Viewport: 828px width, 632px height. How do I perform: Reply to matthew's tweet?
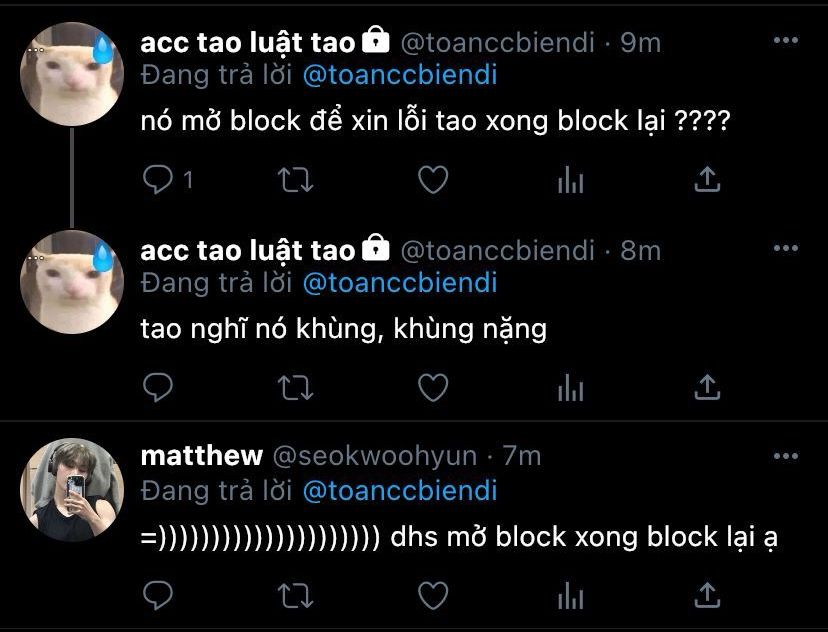coord(158,595)
